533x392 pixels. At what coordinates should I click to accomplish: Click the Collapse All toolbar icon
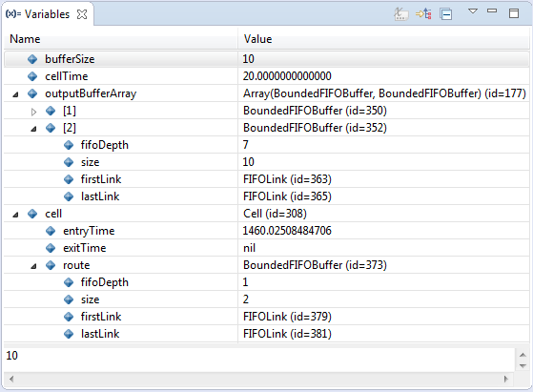[445, 14]
